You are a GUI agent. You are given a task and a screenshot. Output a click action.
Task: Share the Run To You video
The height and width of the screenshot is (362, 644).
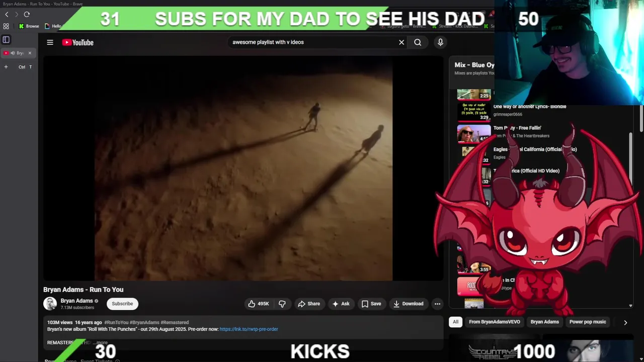click(x=309, y=304)
